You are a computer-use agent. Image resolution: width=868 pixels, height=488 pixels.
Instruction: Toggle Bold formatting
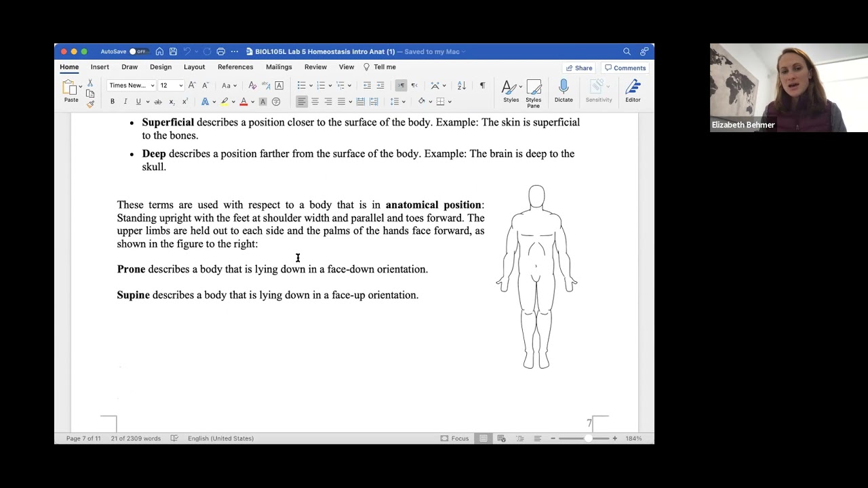click(113, 102)
